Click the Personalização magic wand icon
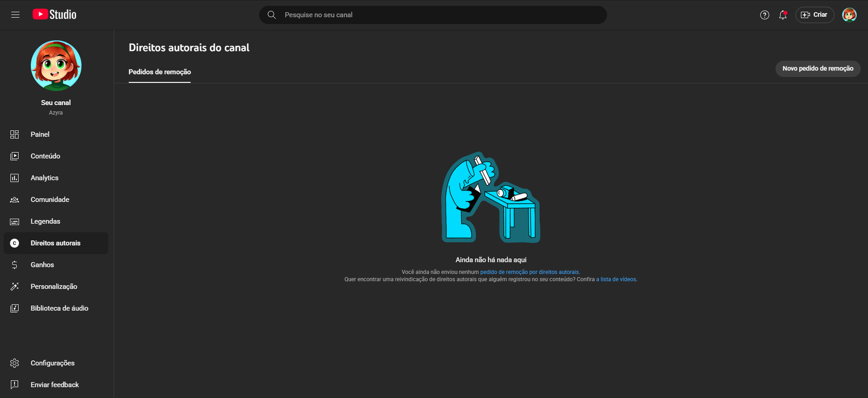The width and height of the screenshot is (868, 398). click(x=15, y=286)
